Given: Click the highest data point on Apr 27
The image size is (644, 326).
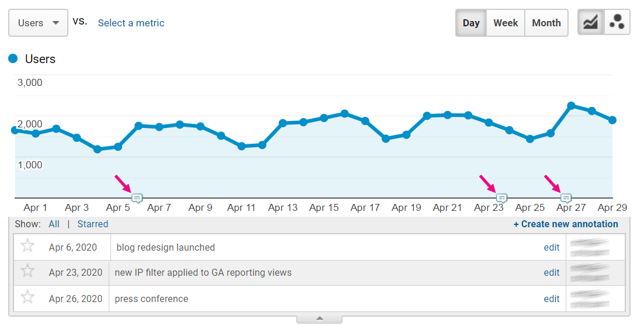Looking at the screenshot, I should click(571, 106).
